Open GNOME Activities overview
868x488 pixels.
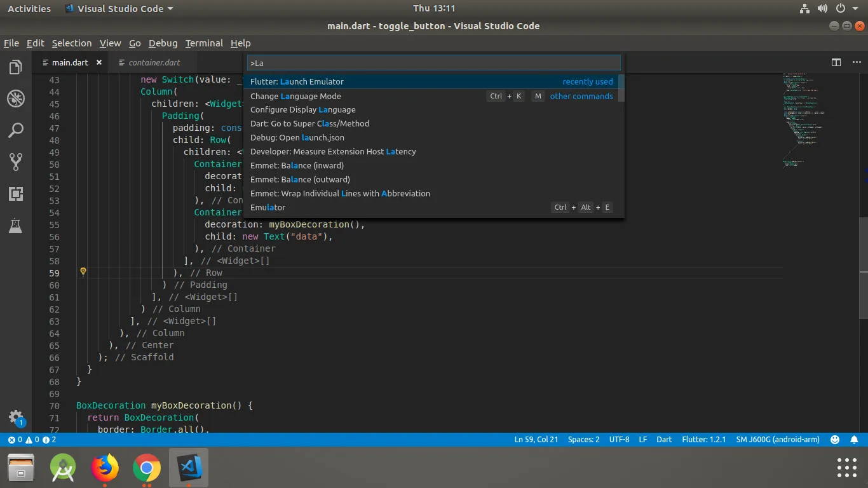click(x=29, y=9)
